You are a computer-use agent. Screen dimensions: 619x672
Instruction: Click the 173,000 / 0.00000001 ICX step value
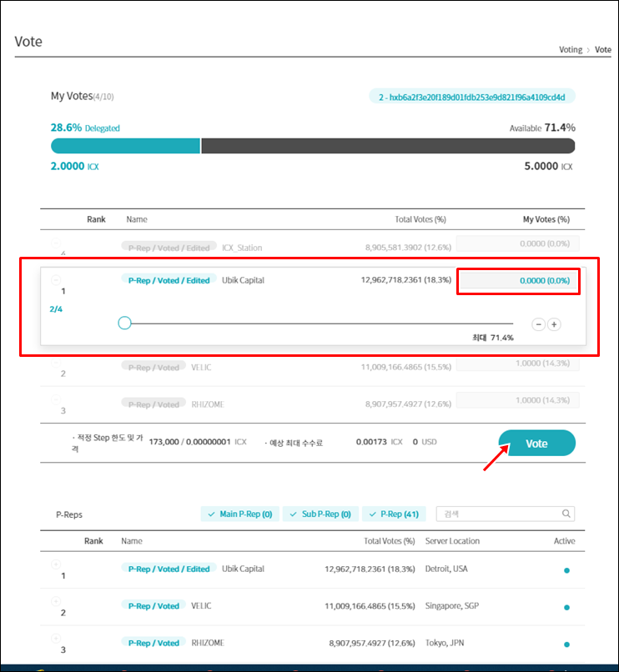coord(198,442)
